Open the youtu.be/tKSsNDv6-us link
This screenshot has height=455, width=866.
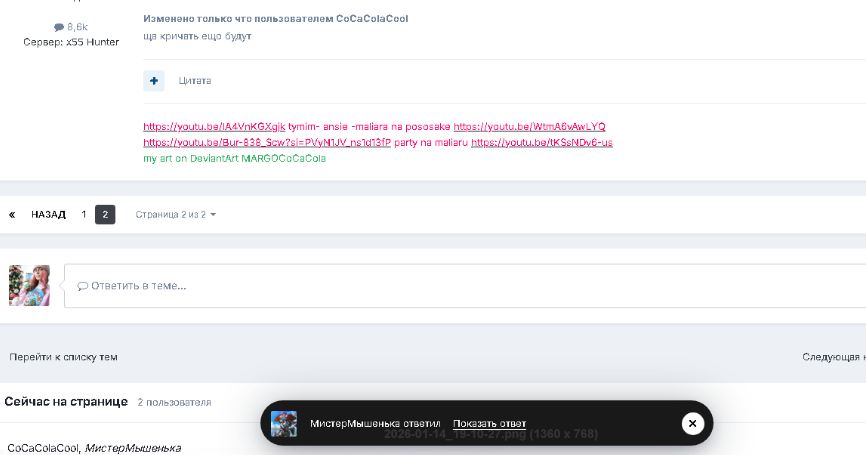click(542, 142)
